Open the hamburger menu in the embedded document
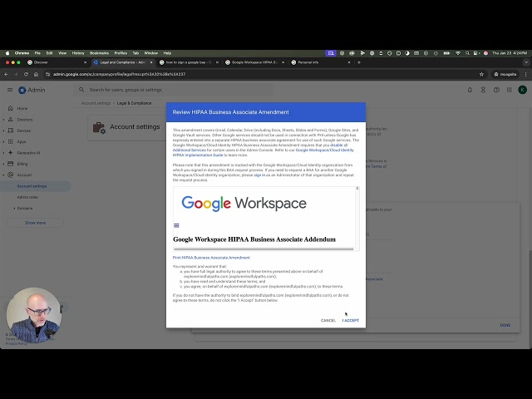 click(x=176, y=225)
